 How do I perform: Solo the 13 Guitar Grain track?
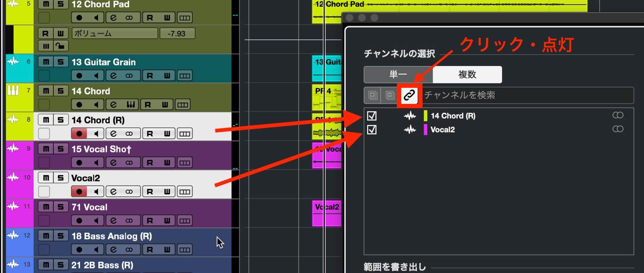(x=60, y=62)
